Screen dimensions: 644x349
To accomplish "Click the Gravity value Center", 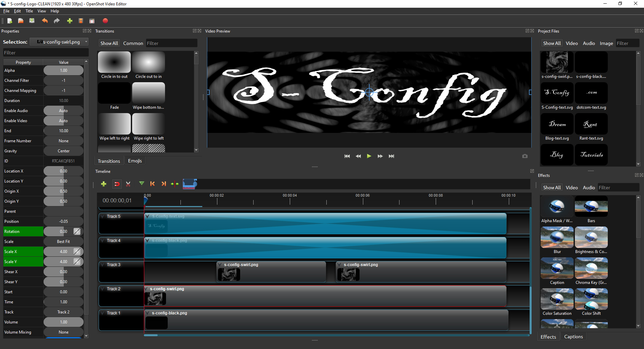I will pyautogui.click(x=63, y=151).
